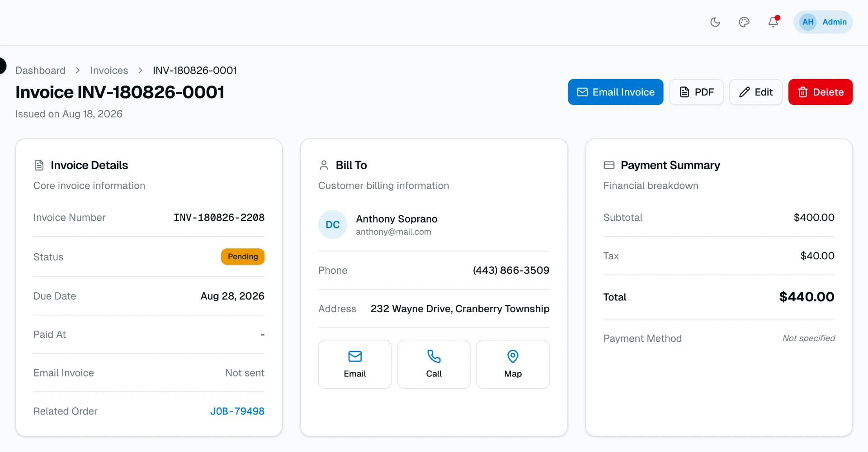Viewport: 868px width, 452px height.
Task: Open related order JOB-79498
Action: 237,411
